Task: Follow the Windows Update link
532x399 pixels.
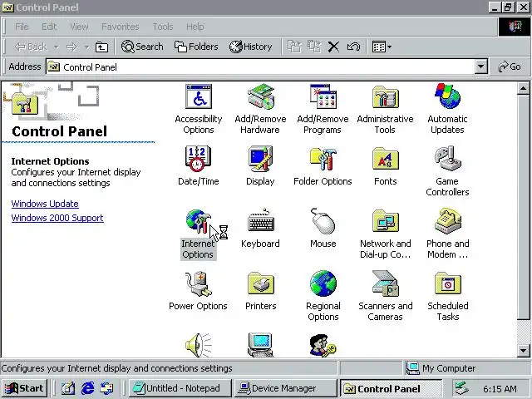Action: click(x=45, y=204)
